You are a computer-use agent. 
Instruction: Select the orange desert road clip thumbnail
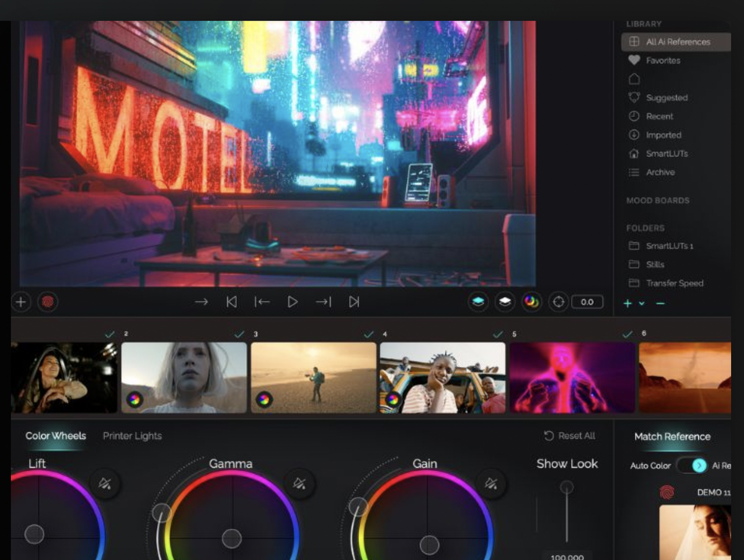click(685, 378)
